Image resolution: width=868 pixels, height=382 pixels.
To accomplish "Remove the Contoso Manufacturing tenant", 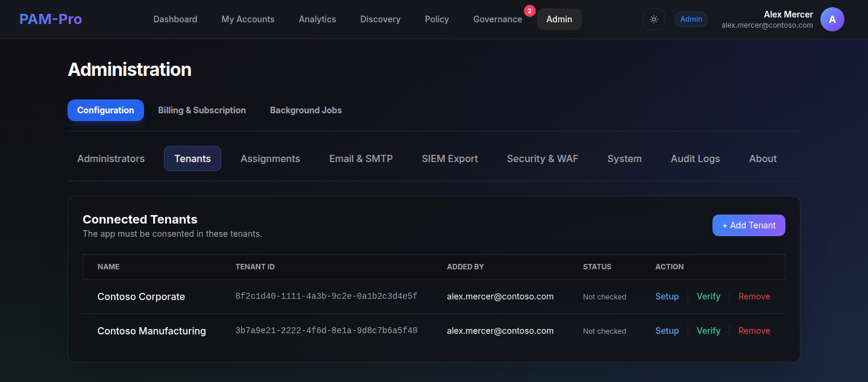I will pos(754,331).
